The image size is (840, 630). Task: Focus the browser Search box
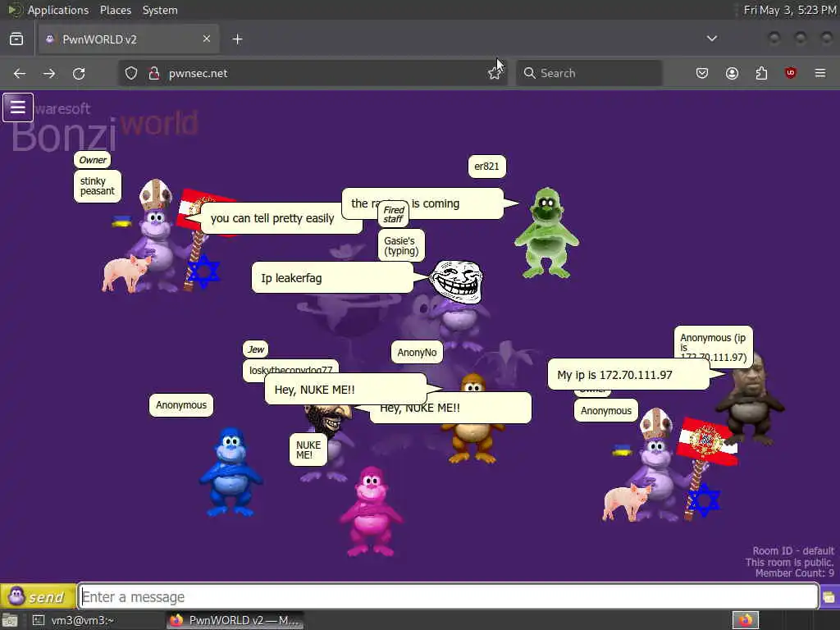(589, 73)
